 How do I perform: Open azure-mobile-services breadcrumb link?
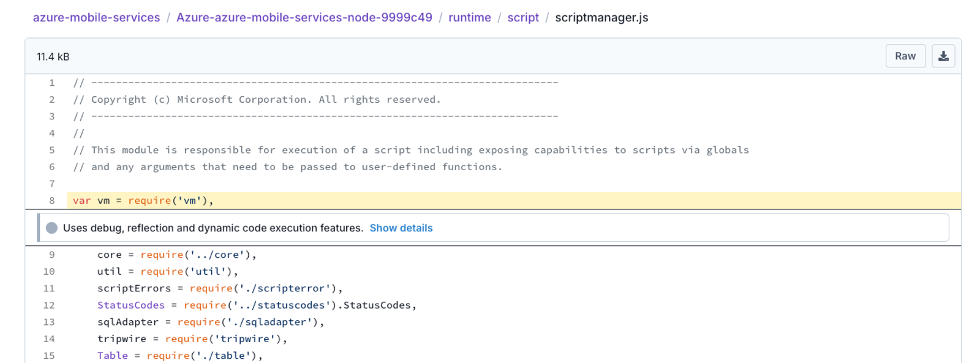click(x=96, y=18)
